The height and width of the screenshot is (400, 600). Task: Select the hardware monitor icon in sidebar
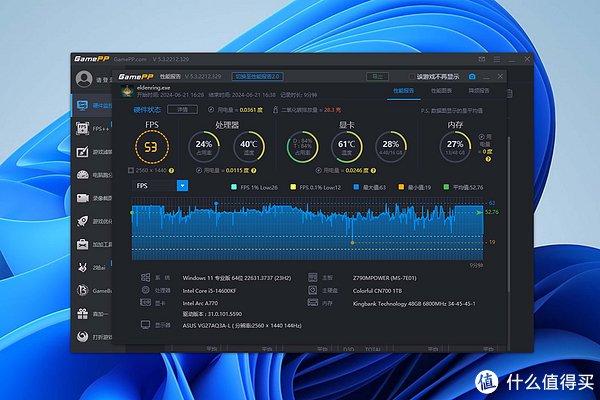pos(83,105)
